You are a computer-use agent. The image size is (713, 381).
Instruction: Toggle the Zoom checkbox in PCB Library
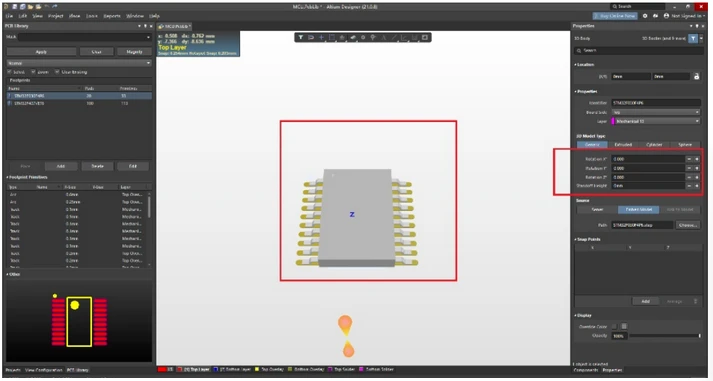(33, 72)
